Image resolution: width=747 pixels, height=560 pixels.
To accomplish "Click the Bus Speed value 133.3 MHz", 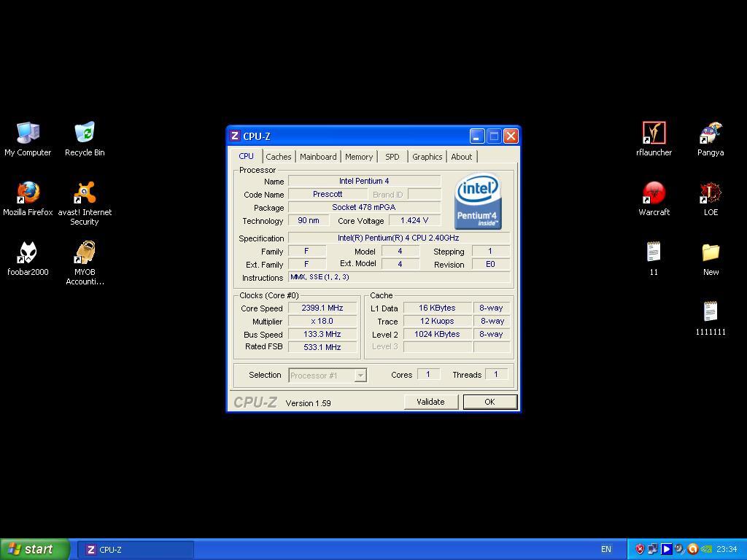I will pos(322,334).
